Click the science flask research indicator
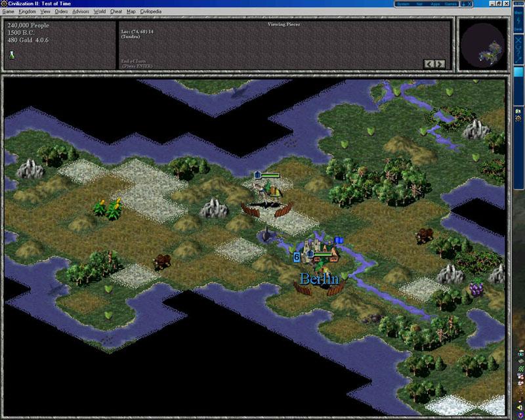The width and height of the screenshot is (525, 420). pos(12,55)
